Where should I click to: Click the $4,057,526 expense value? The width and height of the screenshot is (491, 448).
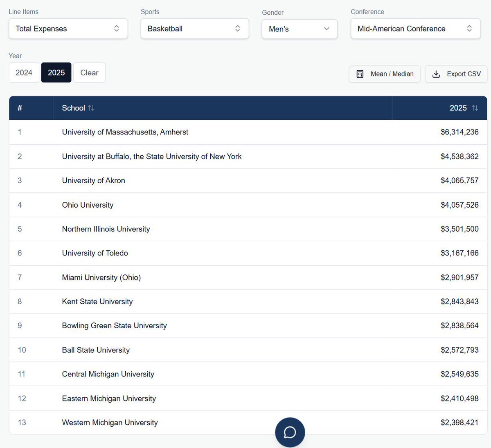(459, 205)
